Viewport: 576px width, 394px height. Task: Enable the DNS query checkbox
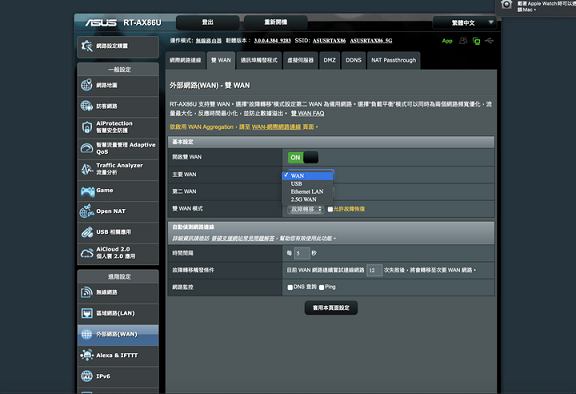(290, 288)
